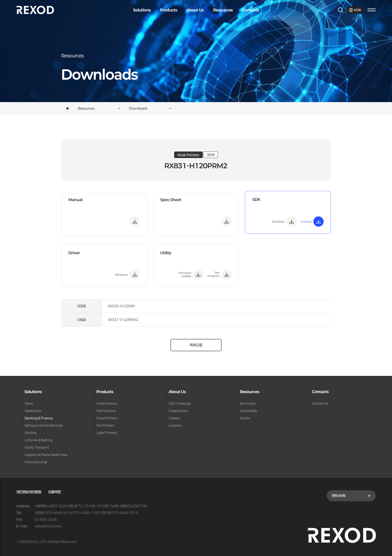Open the Healthcare footer link
392x556 pixels.
(33, 411)
